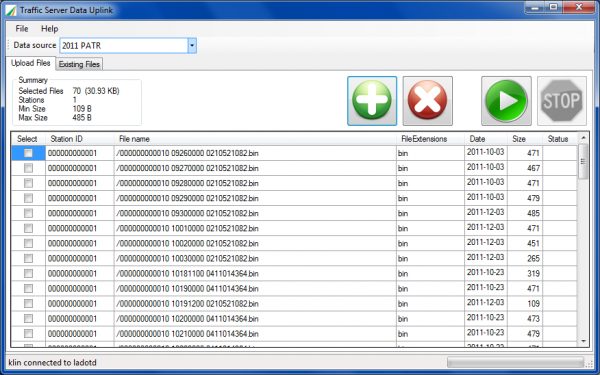The image size is (600, 375).
Task: Check the box for file 10200000 0411014364.bin
Action: coord(28,319)
